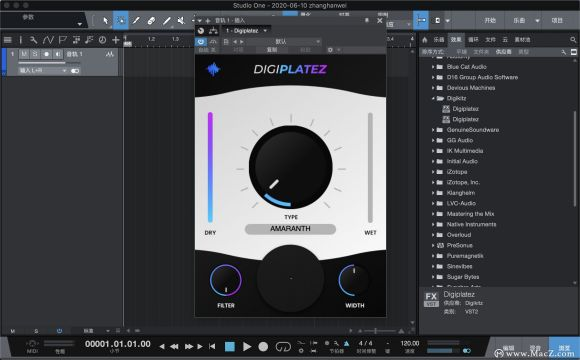This screenshot has height=360, width=580.
Task: Toggle the switch beside transport master meter
Action: click(x=467, y=350)
